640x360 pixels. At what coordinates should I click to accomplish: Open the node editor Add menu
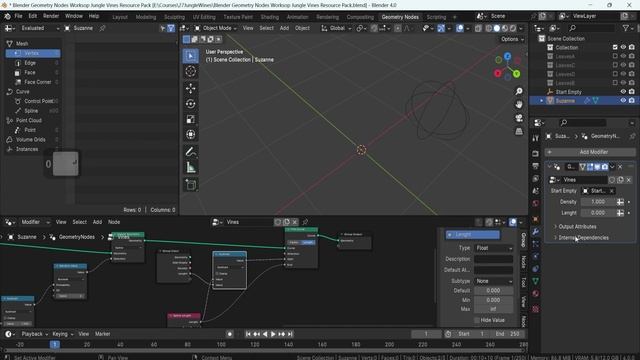click(97, 222)
